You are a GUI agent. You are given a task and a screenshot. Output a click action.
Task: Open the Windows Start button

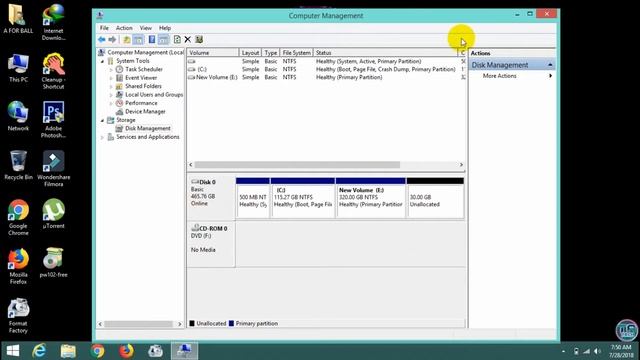pyautogui.click(x=13, y=351)
